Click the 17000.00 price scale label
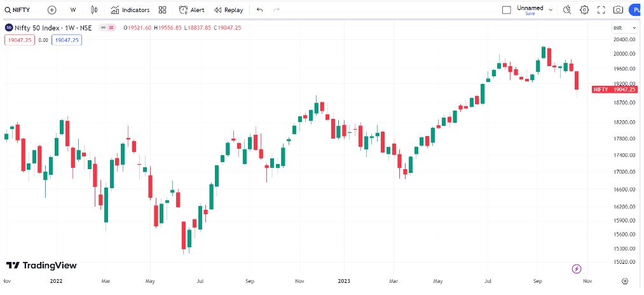 tap(624, 172)
